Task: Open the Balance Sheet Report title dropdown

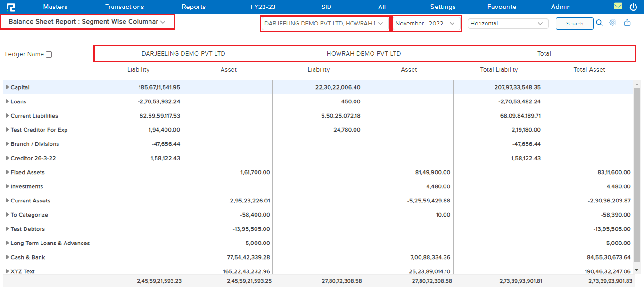Action: pyautogui.click(x=88, y=22)
